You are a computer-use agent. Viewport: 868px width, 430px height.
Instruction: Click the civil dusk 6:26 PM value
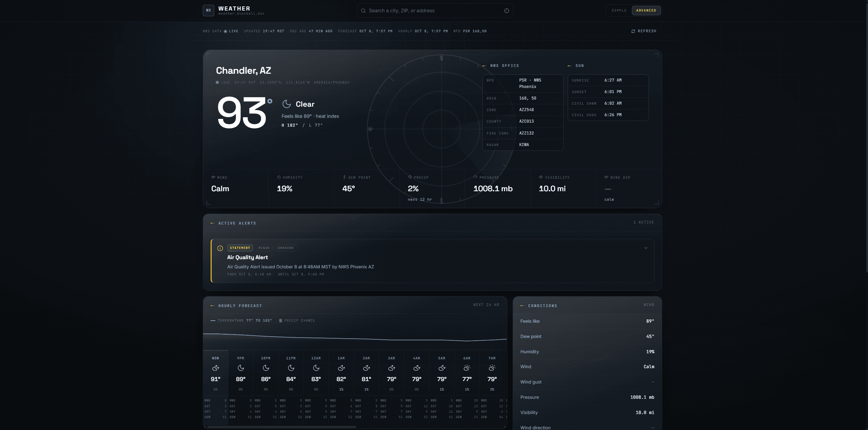pyautogui.click(x=613, y=115)
